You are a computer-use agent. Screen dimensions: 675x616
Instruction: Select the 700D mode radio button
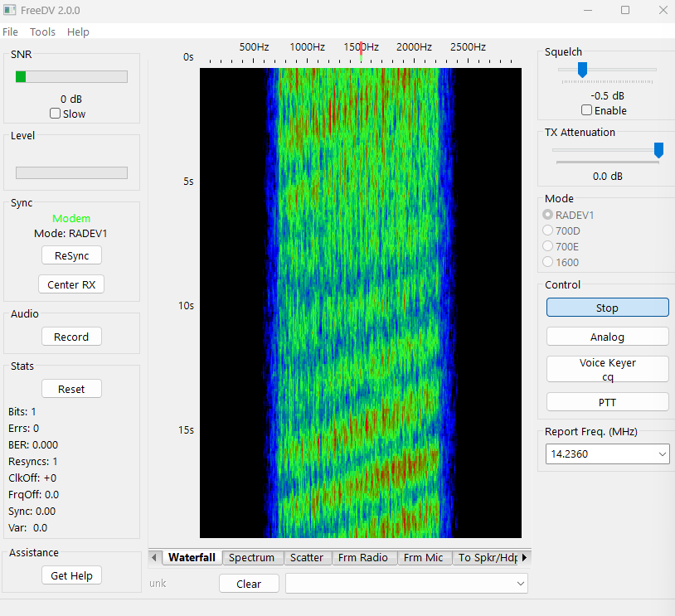click(548, 230)
